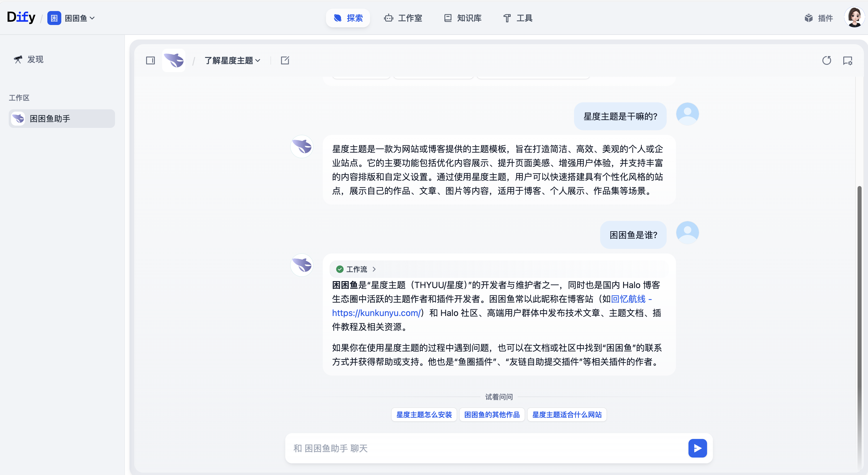The height and width of the screenshot is (475, 868).
Task: Open the 知识库 tab
Action: coord(462,18)
